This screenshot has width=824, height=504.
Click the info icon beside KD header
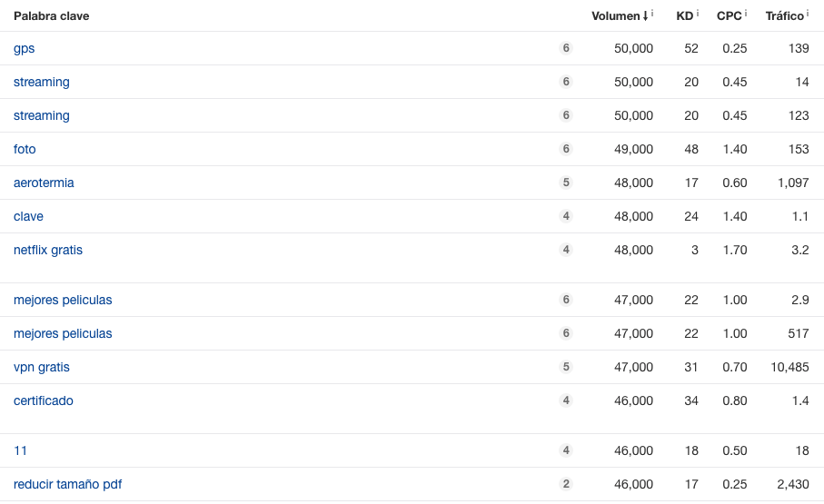coord(698,13)
